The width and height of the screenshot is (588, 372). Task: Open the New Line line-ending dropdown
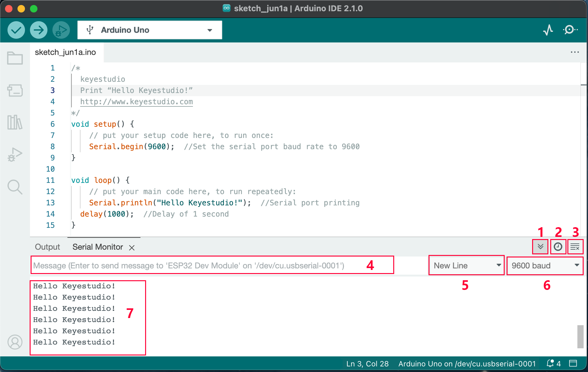(467, 265)
